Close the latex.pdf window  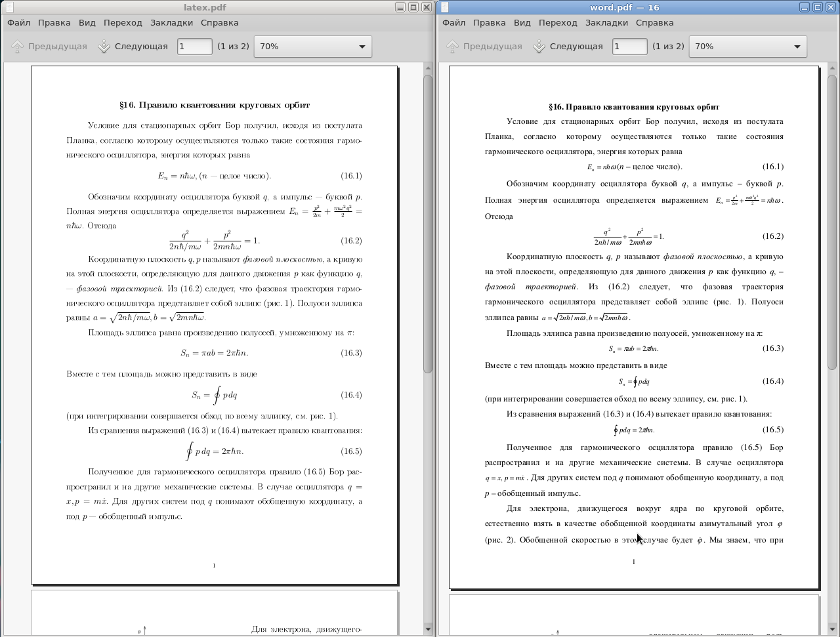click(427, 7)
